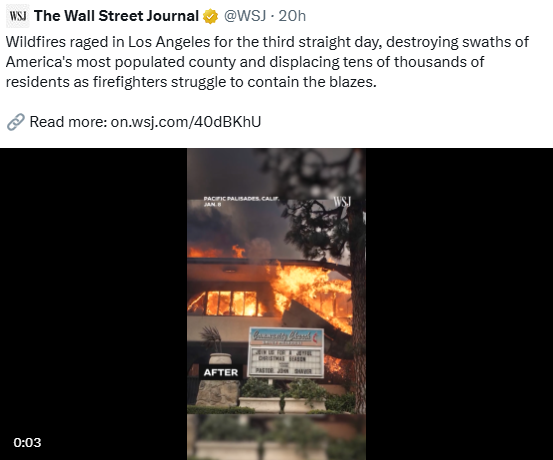The height and width of the screenshot is (460, 553).
Task: Play video by clicking burning windows
Action: click(x=232, y=303)
